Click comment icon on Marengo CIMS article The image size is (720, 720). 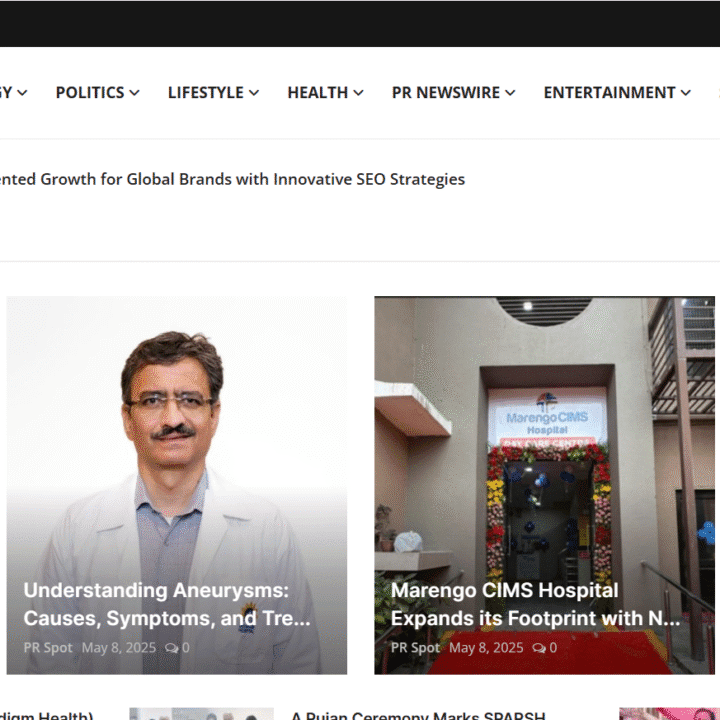539,648
